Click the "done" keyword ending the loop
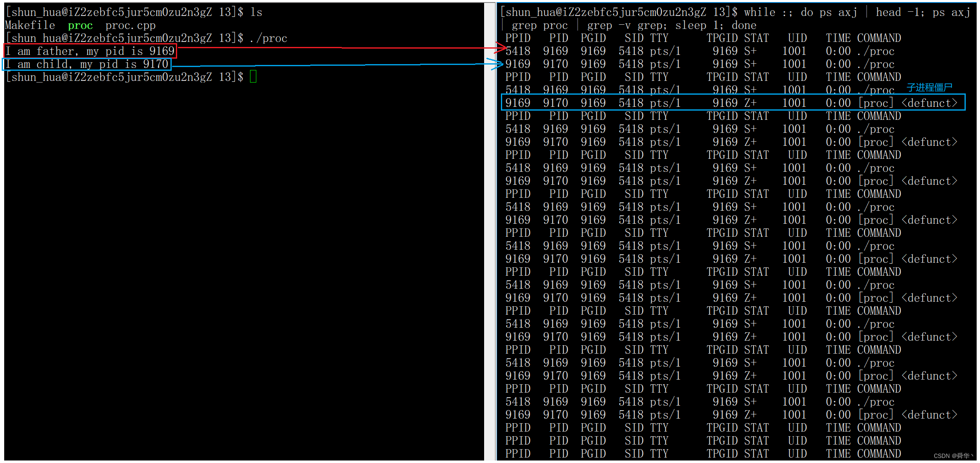 click(x=744, y=26)
